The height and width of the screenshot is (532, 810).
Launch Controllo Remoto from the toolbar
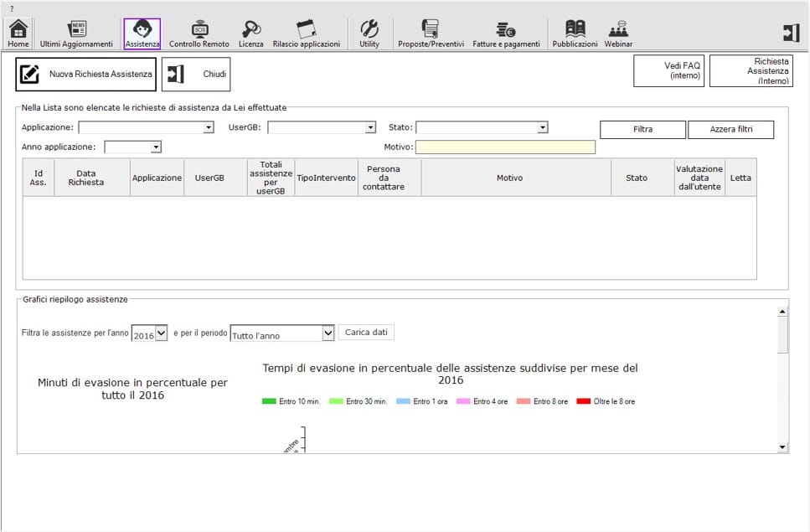(x=199, y=34)
